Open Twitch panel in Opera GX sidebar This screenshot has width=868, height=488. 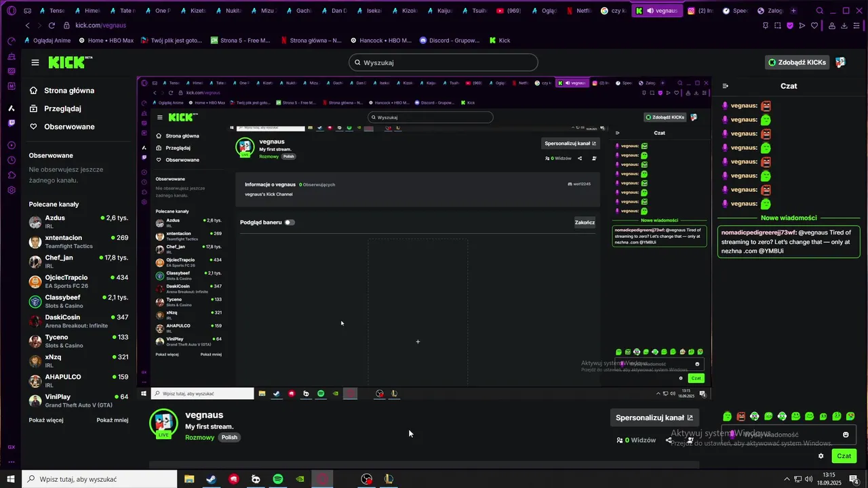point(12,123)
